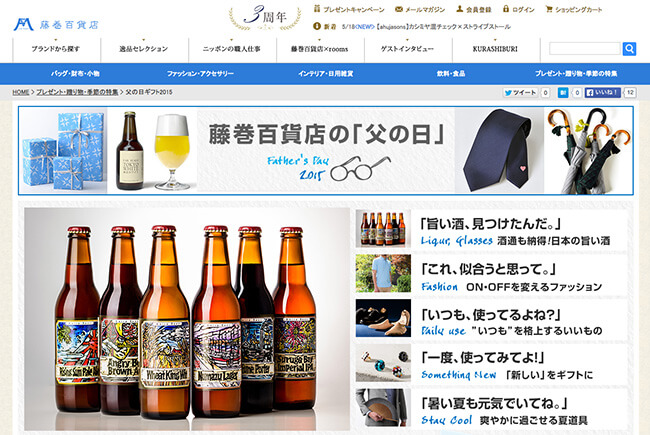Image resolution: width=650 pixels, height=435 pixels.
Task: Open the 父の日 Father's Day 2015 banner
Action: (x=325, y=150)
